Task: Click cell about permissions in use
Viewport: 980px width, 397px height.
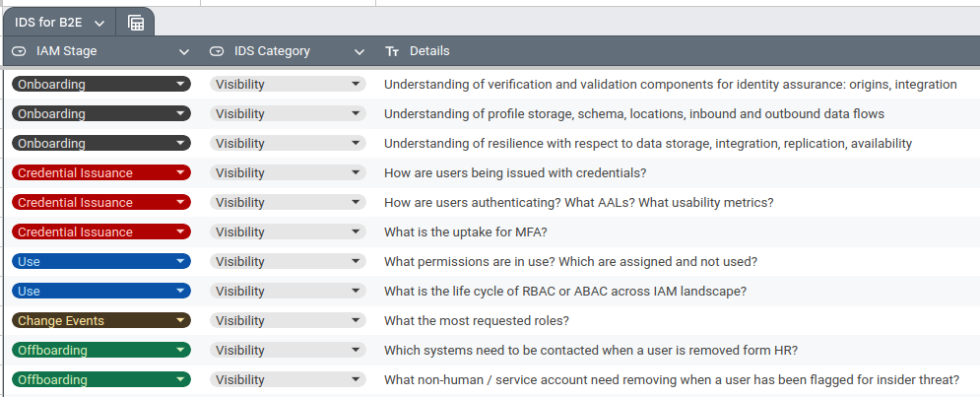Action: click(x=570, y=262)
